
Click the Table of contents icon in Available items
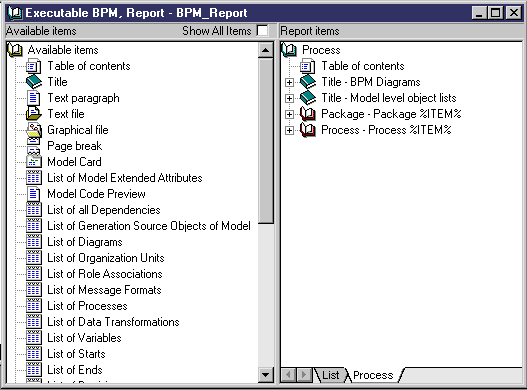click(x=34, y=66)
